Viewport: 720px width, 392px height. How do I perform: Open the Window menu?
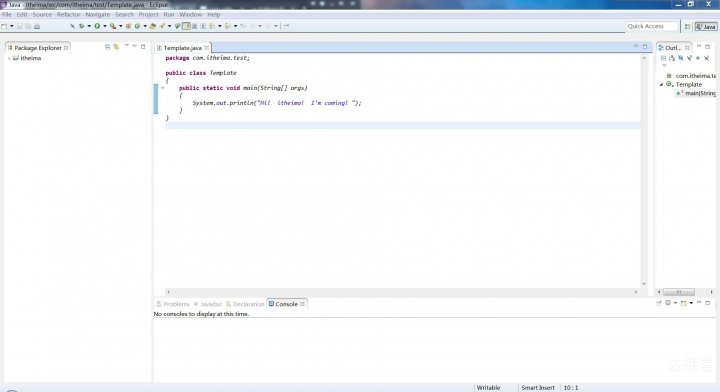click(x=191, y=15)
